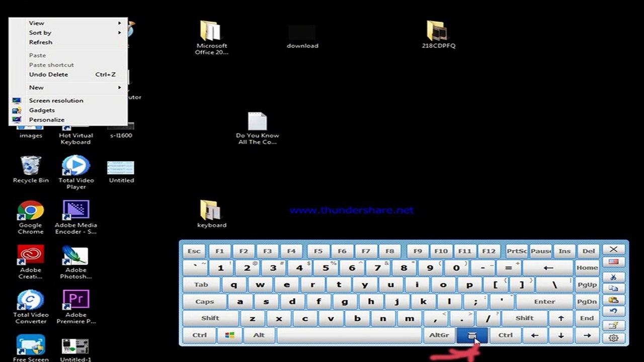Tap the Enter key on the virtual keyboard
The height and width of the screenshot is (362, 644).
[x=544, y=302]
